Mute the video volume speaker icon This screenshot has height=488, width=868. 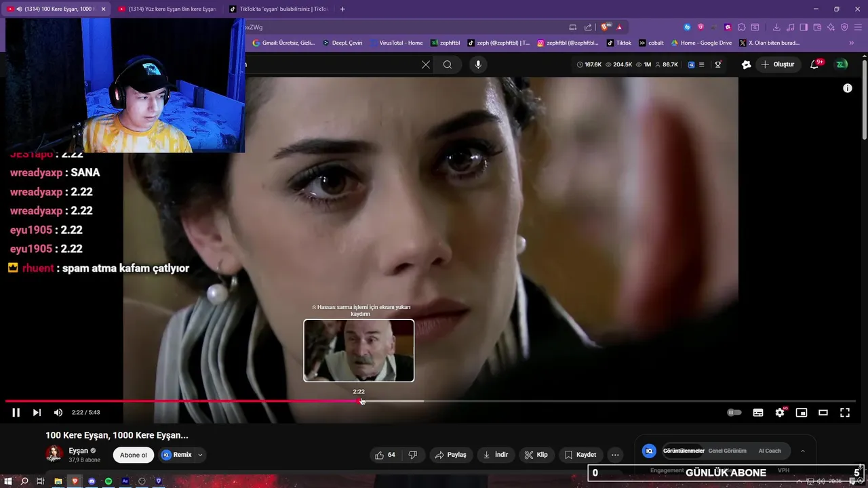(58, 413)
